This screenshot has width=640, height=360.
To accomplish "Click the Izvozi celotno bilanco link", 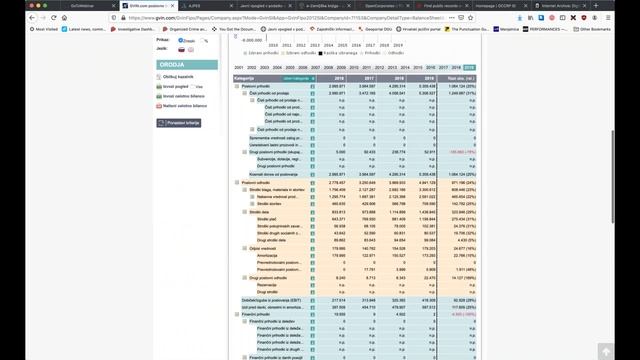I will coord(184,96).
